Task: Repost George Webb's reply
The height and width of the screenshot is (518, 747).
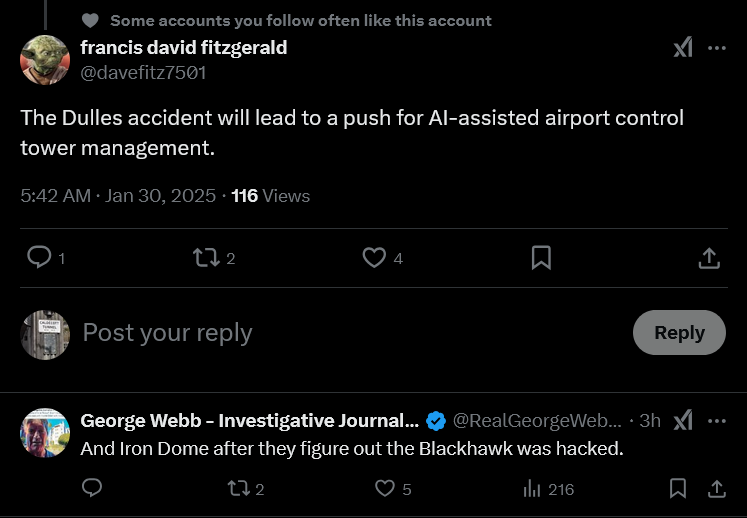Action: [240, 488]
